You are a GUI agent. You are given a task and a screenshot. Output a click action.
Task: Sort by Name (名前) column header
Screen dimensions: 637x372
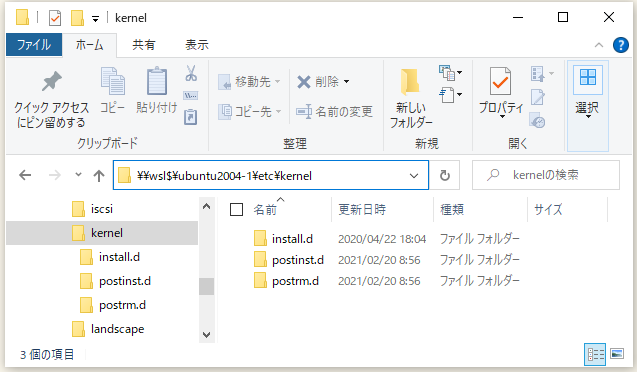pos(265,210)
